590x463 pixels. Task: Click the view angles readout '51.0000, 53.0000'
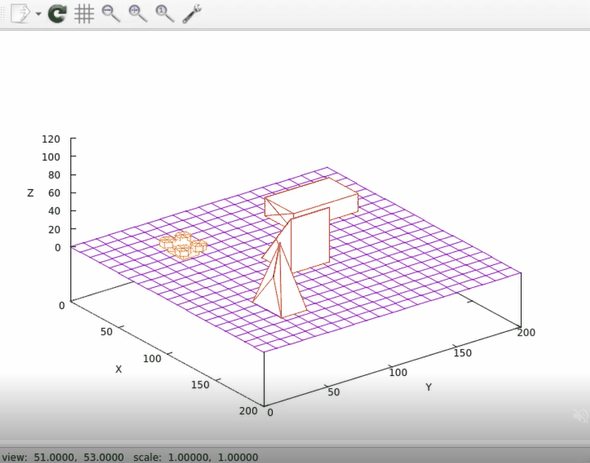click(x=79, y=457)
